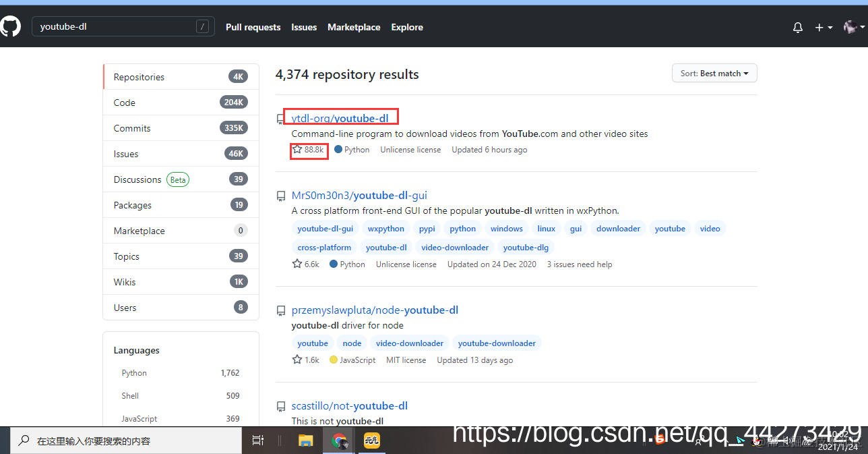This screenshot has height=454, width=868.
Task: Open the node topic tag
Action: click(x=352, y=343)
